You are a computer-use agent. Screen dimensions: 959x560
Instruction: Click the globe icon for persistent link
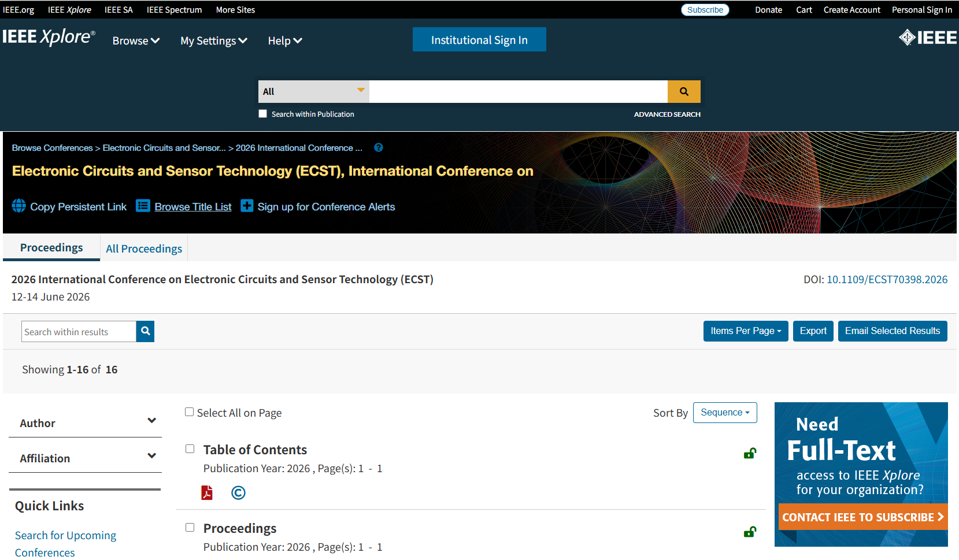pyautogui.click(x=19, y=206)
